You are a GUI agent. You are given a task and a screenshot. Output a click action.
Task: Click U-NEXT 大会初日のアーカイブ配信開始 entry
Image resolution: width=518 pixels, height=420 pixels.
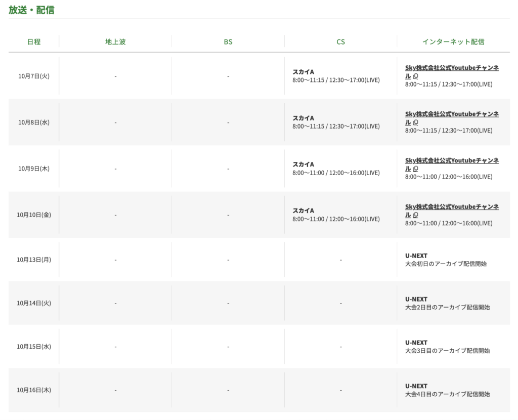point(445,260)
